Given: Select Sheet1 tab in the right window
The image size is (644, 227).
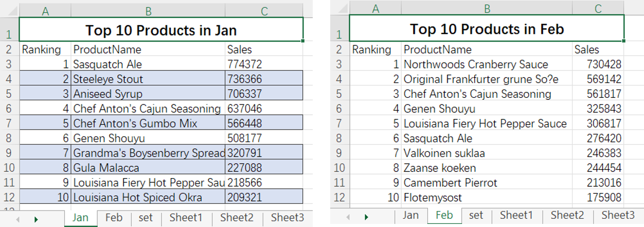Looking at the screenshot, I should pos(516,215).
